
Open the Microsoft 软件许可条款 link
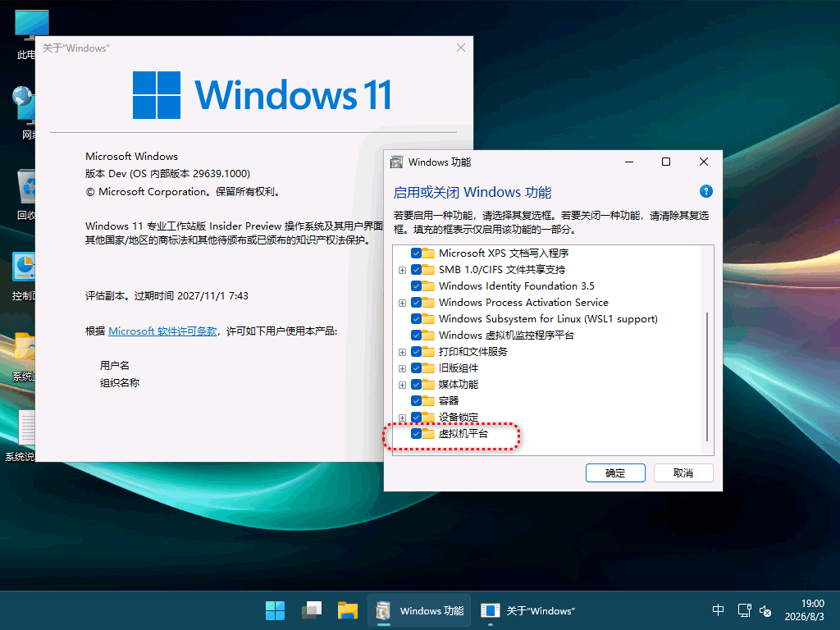point(162,331)
